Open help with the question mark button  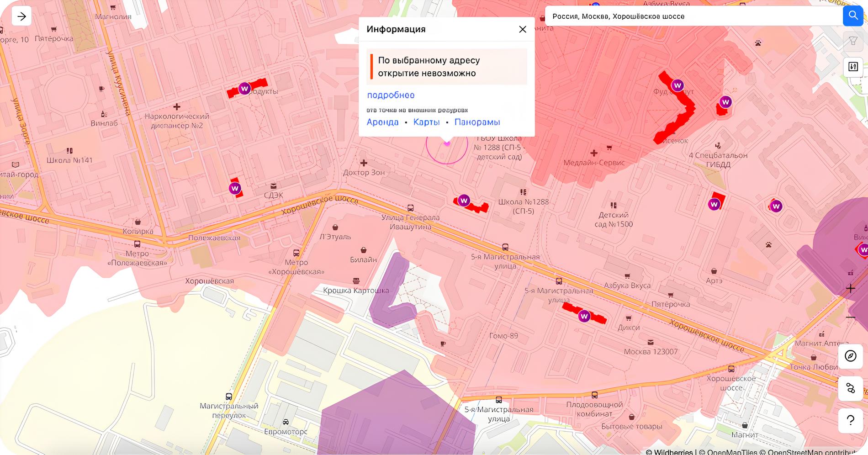tap(850, 420)
